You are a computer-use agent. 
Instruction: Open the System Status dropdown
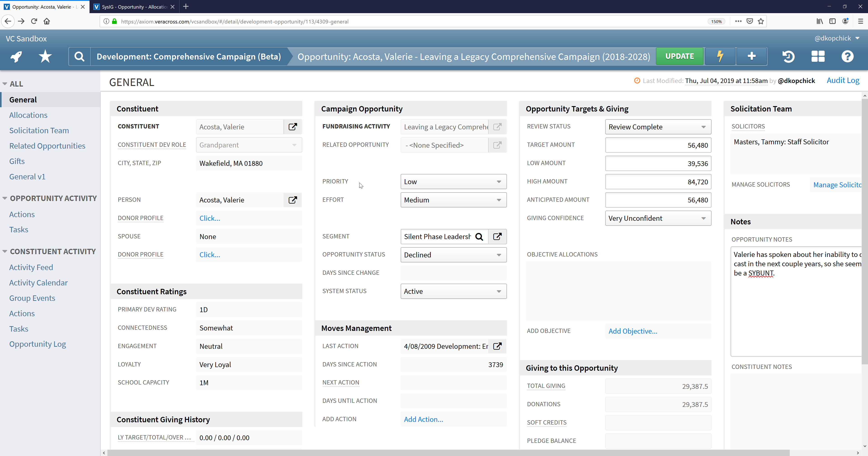coord(453,291)
